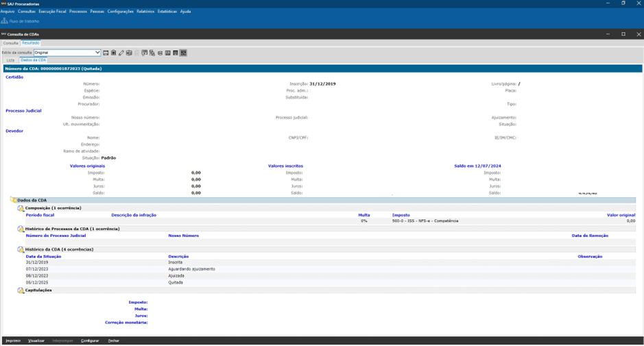
Task: Switch to the Consulta tab
Action: click(10, 43)
